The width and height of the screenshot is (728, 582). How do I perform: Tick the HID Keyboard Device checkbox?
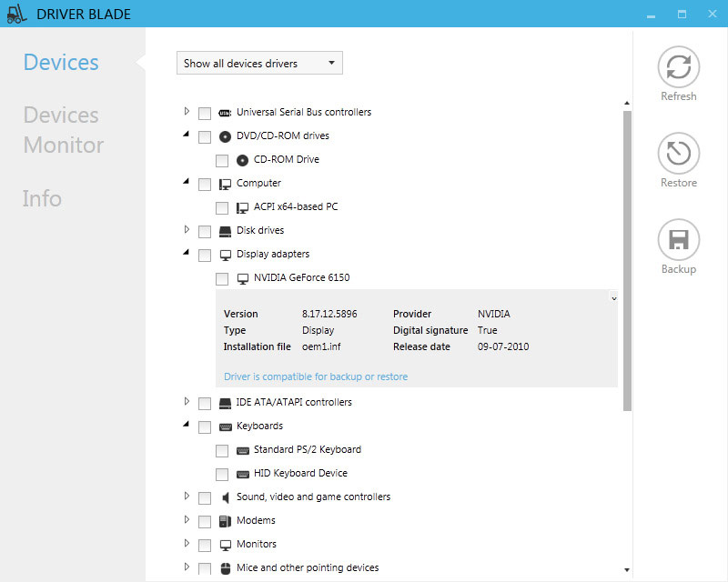click(222, 474)
